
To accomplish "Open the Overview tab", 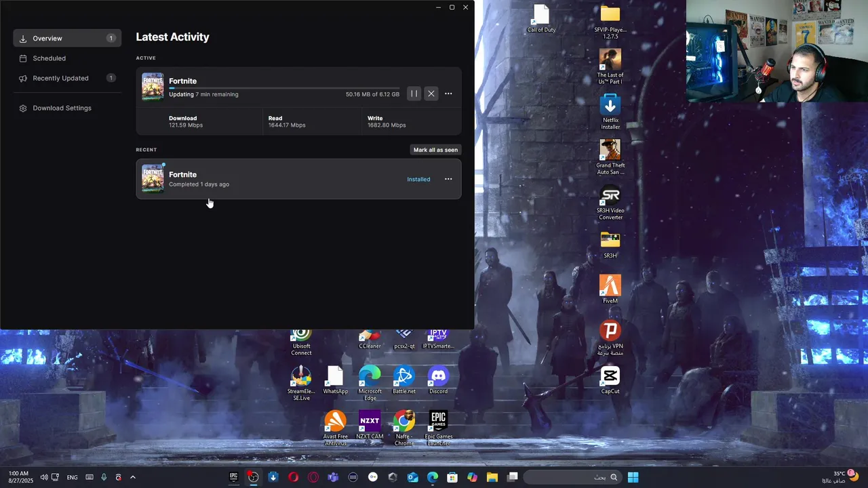I will (67, 39).
